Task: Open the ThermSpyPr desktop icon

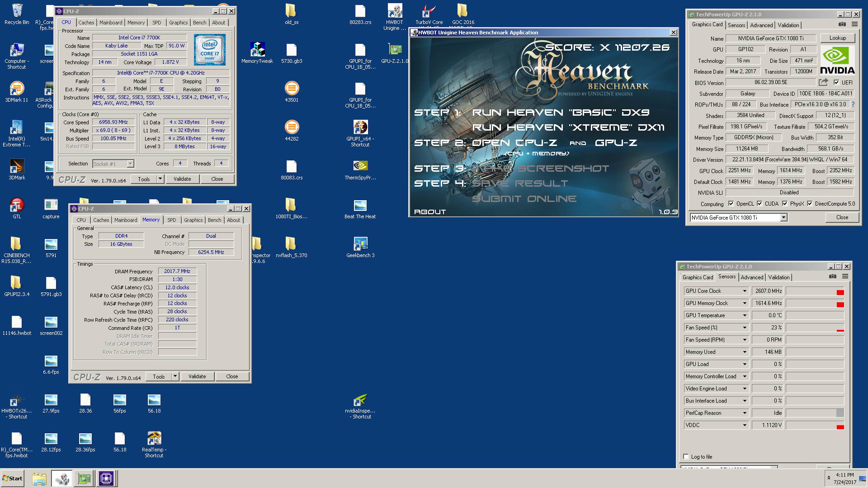Action: [x=360, y=169]
